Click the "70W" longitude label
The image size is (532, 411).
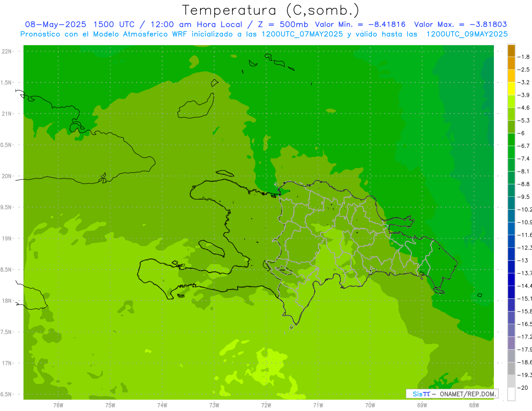pos(370,405)
